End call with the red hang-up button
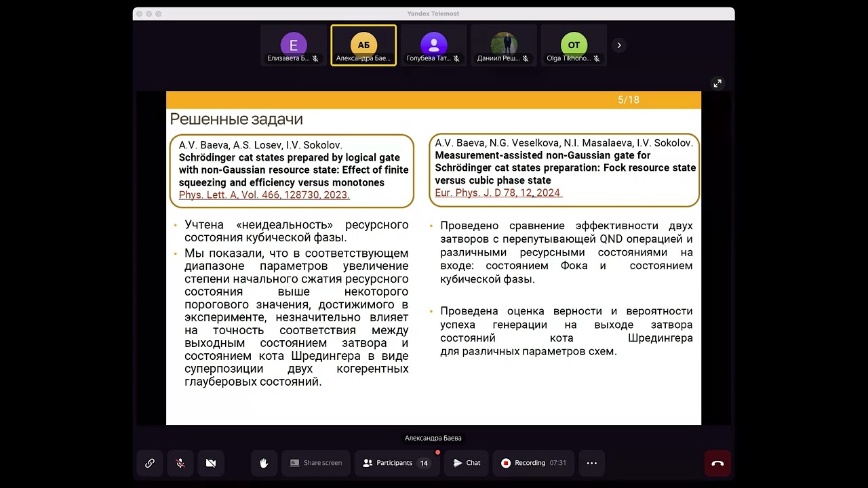The height and width of the screenshot is (488, 868). pyautogui.click(x=717, y=463)
